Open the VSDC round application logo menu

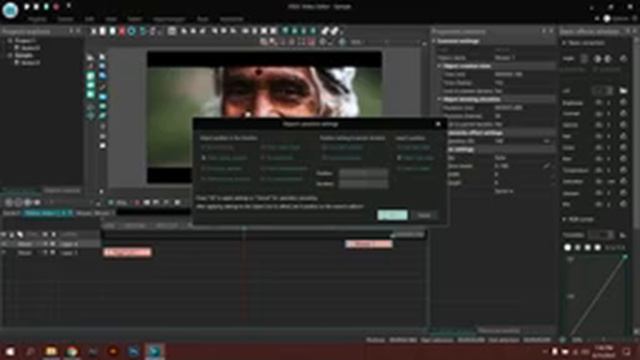[10, 10]
